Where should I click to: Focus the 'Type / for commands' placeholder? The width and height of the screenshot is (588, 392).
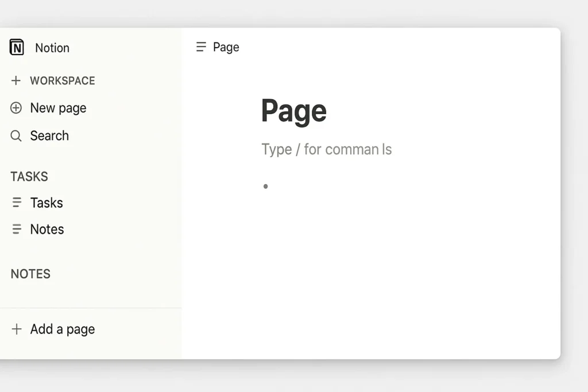click(326, 150)
